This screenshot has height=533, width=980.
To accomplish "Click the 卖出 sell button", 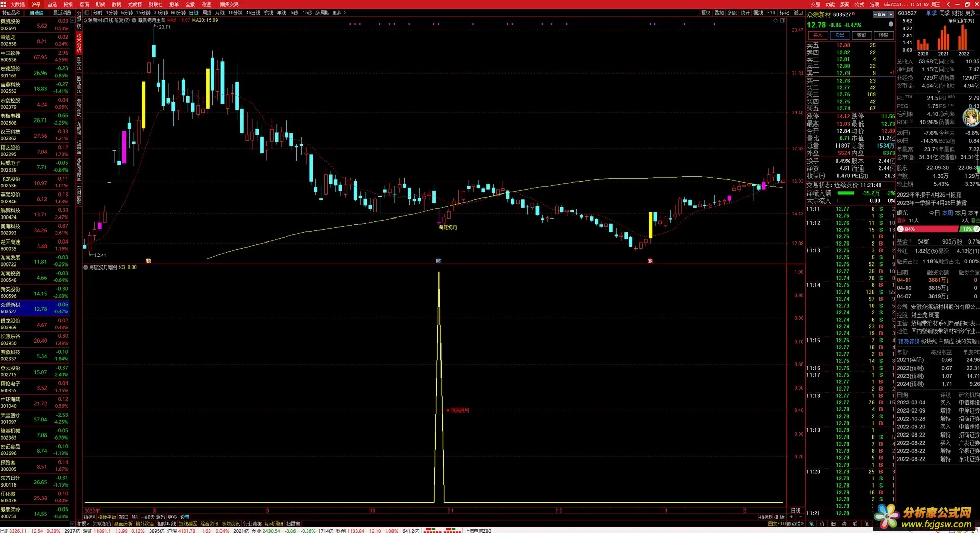I will (x=840, y=35).
